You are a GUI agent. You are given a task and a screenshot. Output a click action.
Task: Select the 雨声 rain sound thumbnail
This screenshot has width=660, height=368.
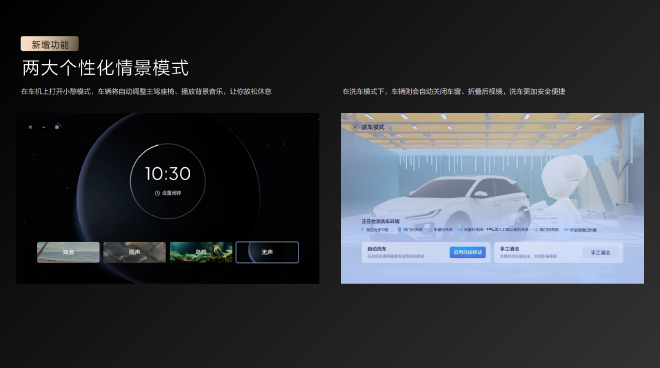[x=135, y=252]
